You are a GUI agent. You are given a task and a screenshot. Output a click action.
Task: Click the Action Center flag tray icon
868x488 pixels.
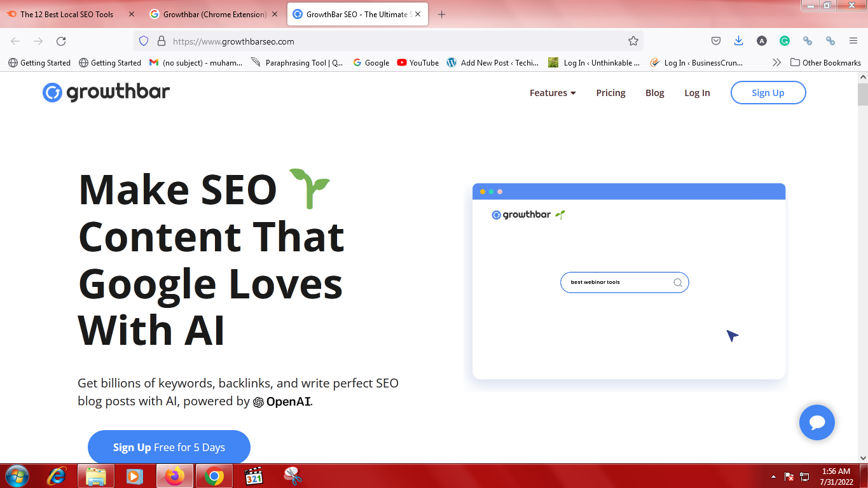[789, 476]
